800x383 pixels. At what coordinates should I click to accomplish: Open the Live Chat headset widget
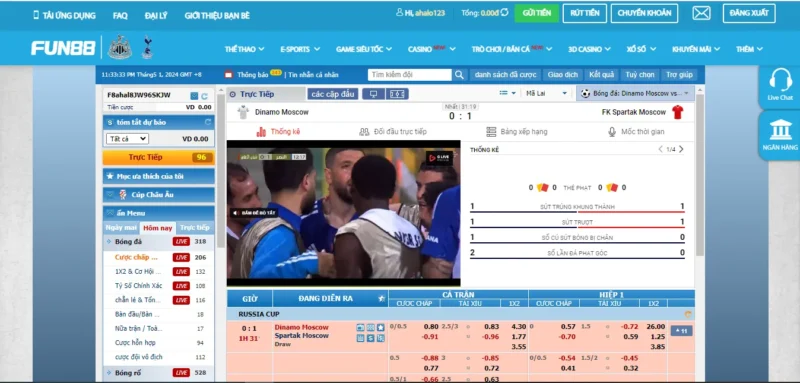[780, 85]
